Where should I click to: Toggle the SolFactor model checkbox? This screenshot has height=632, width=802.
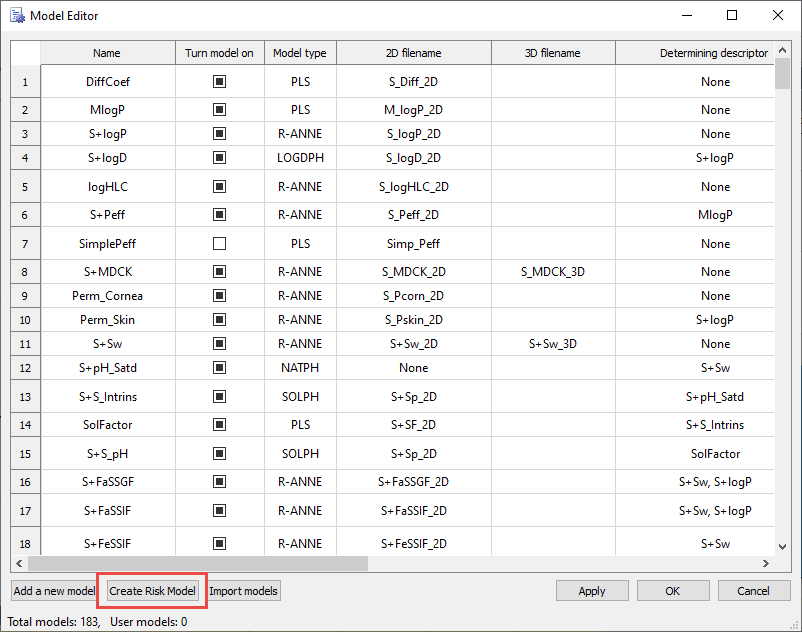coord(219,424)
